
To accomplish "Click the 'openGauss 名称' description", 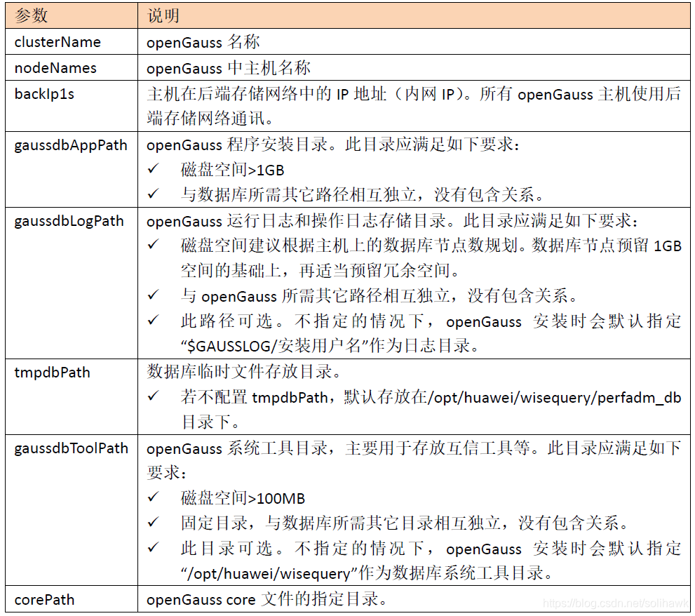I will tap(203, 42).
